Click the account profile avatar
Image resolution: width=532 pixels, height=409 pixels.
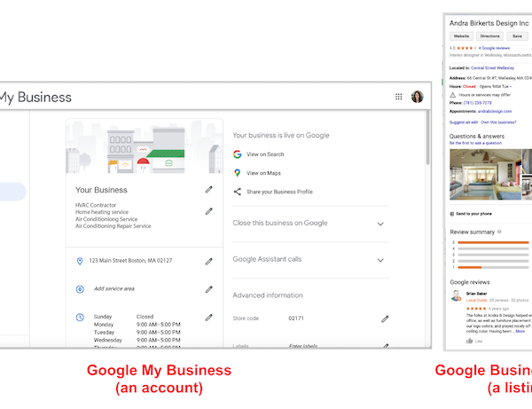click(417, 97)
